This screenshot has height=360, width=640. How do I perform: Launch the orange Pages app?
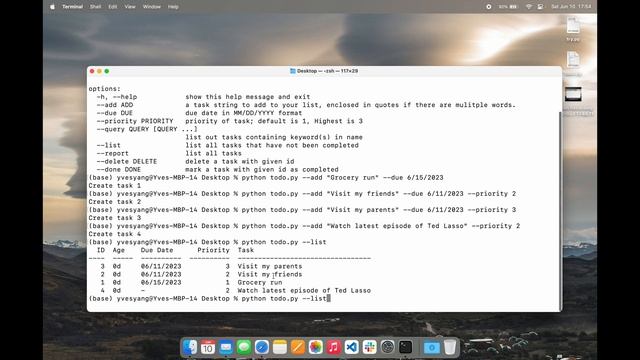click(x=298, y=347)
